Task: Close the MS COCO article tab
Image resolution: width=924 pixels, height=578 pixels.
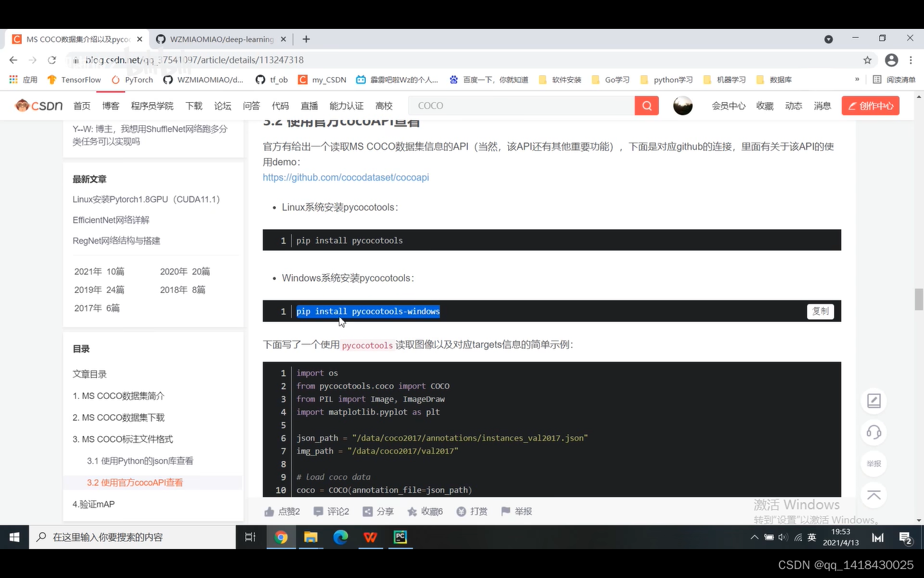Action: [139, 39]
